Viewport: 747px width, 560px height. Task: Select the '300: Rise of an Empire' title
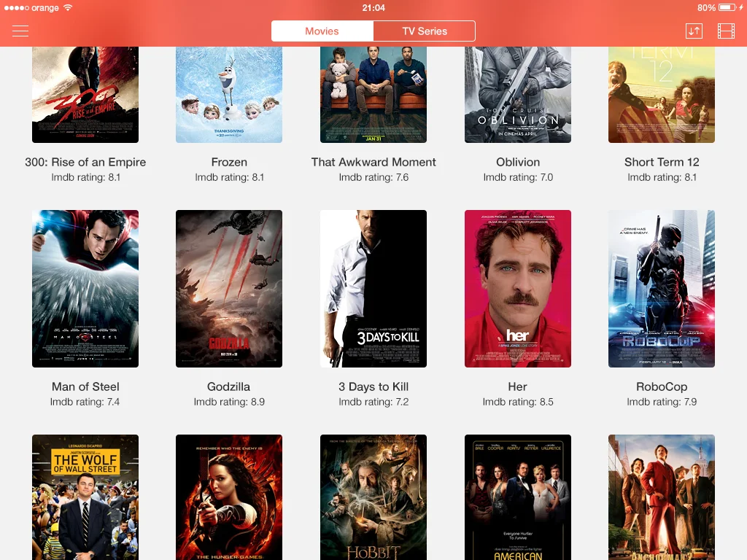pos(85,162)
